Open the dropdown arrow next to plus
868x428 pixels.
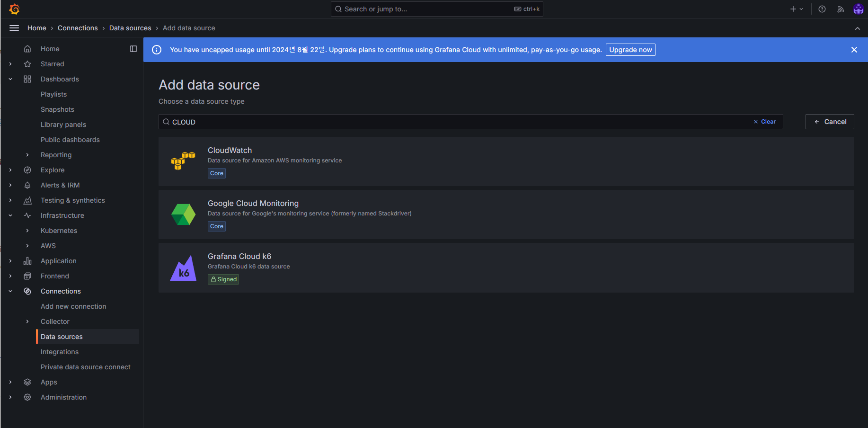801,9
